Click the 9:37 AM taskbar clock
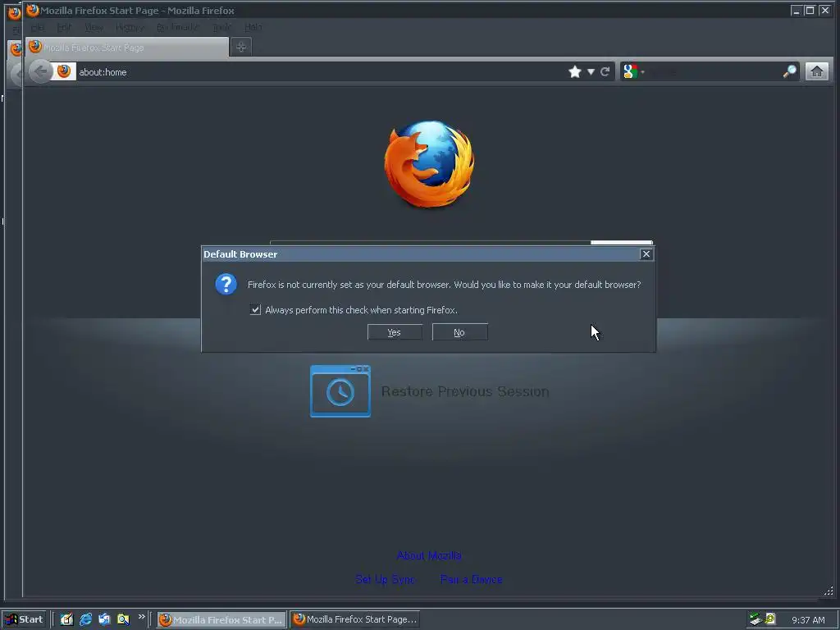This screenshot has width=840, height=630. [808, 620]
